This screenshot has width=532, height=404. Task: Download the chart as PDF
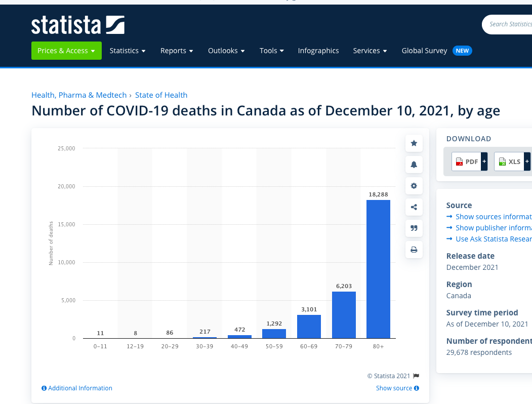[x=466, y=161]
